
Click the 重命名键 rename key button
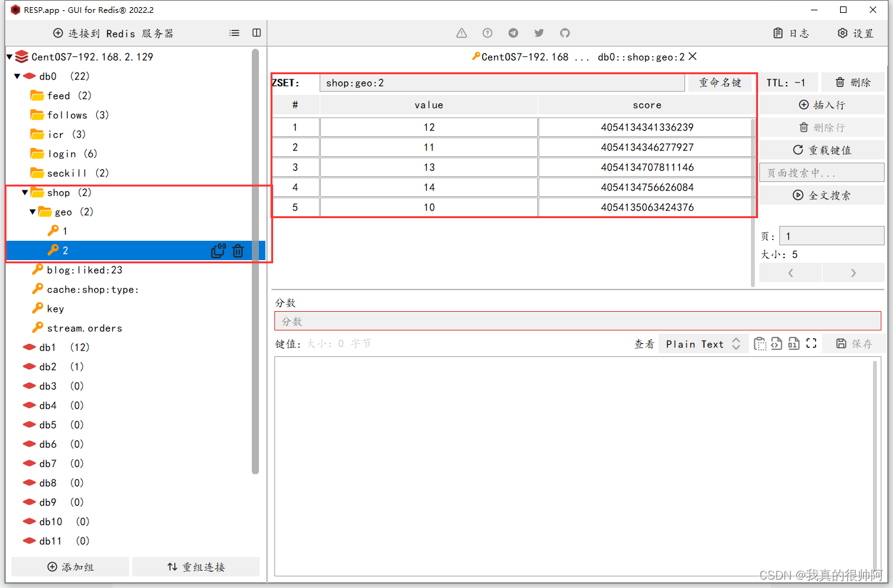point(720,83)
